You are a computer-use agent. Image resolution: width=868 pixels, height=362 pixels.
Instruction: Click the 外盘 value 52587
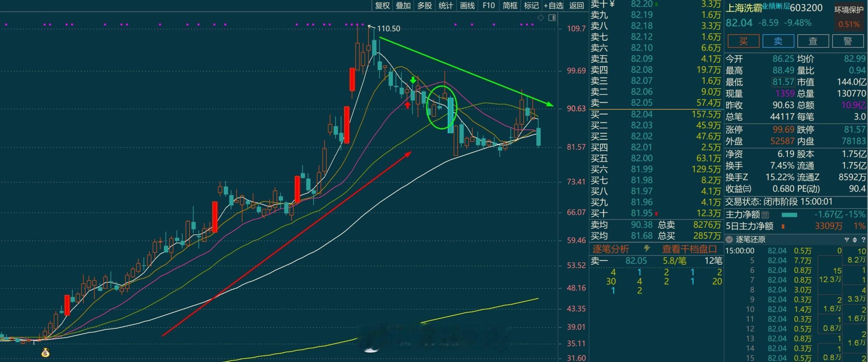pos(782,141)
